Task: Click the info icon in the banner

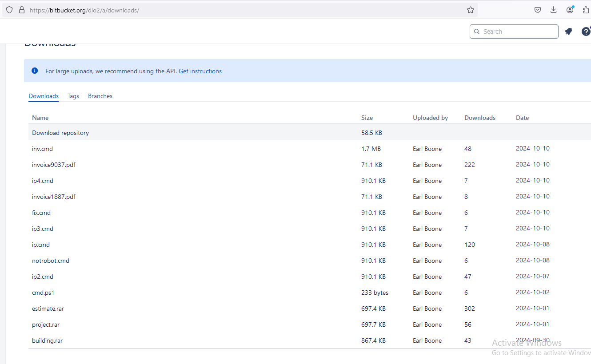Action: coord(35,71)
